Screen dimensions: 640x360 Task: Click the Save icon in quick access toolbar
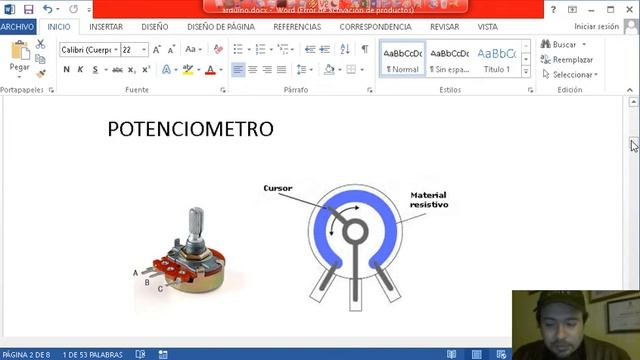pos(28,9)
